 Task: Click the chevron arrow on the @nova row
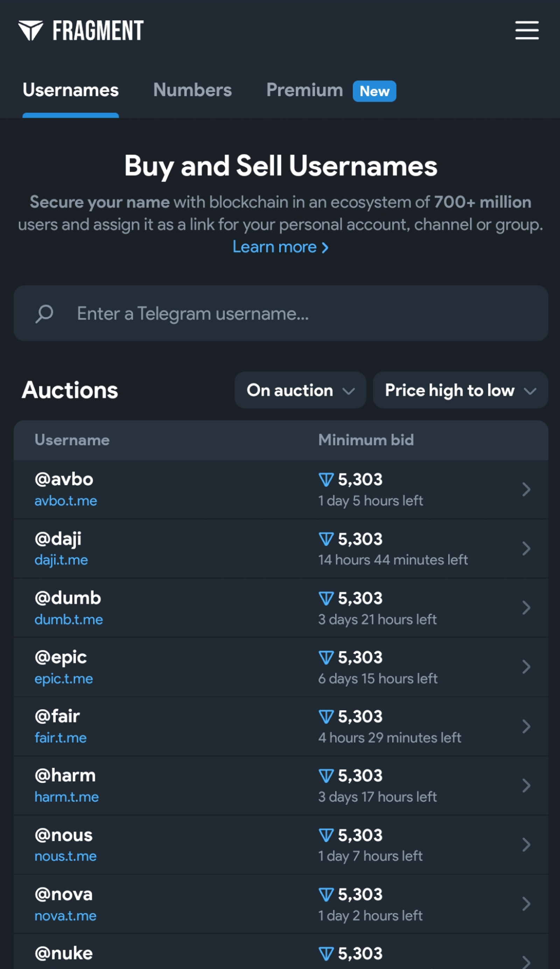pos(526,903)
